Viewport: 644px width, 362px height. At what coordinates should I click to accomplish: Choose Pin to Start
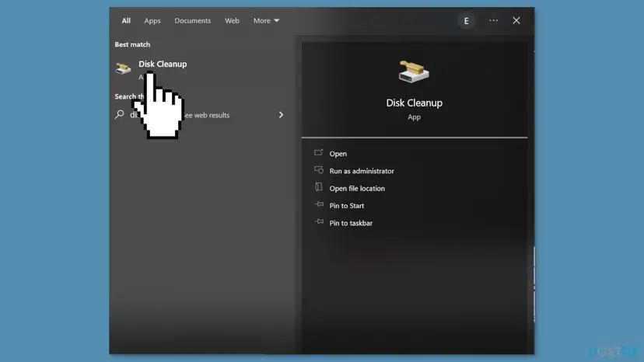[347, 206]
